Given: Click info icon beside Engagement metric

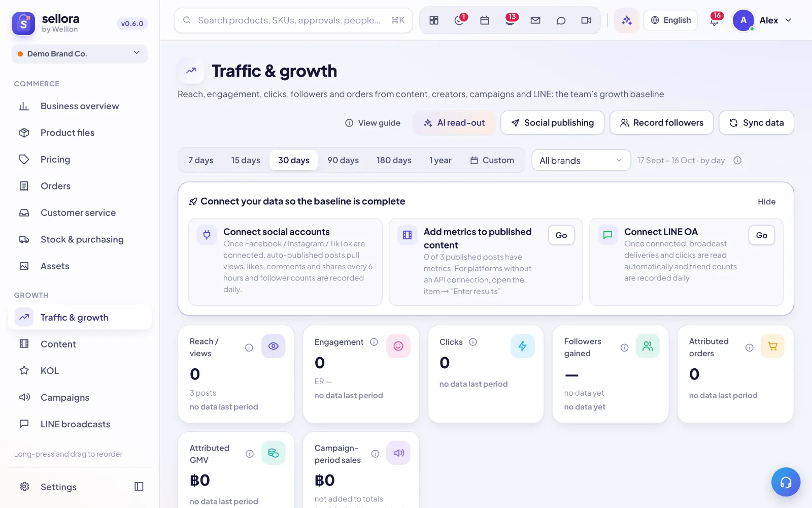Looking at the screenshot, I should (374, 342).
